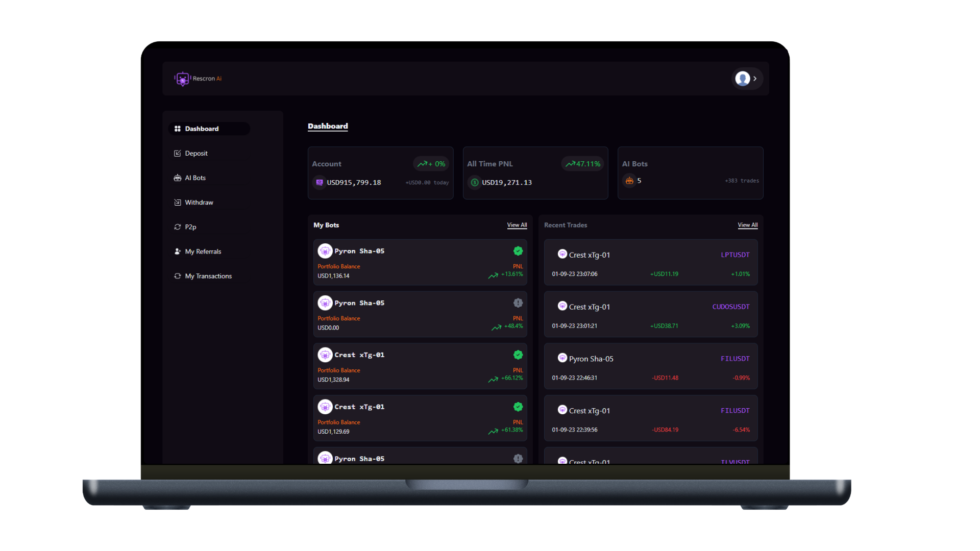980x551 pixels.
Task: Click the My Transactions icon in sidebar
Action: click(177, 276)
